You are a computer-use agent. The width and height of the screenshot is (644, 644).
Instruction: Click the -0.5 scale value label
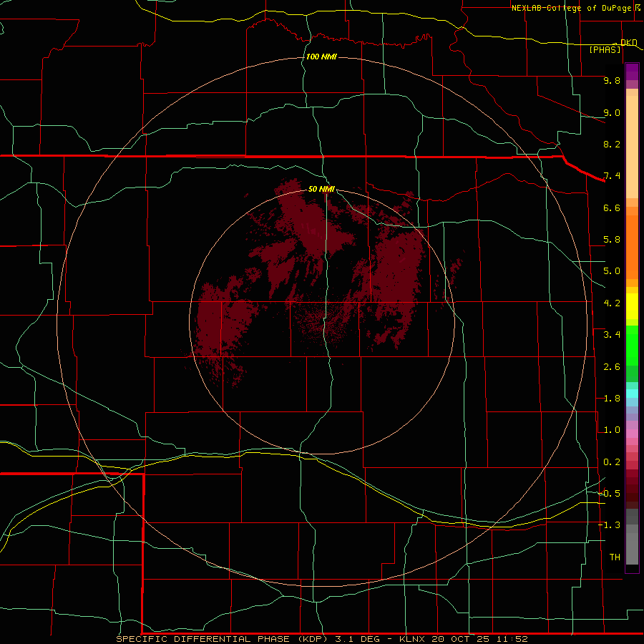(609, 494)
